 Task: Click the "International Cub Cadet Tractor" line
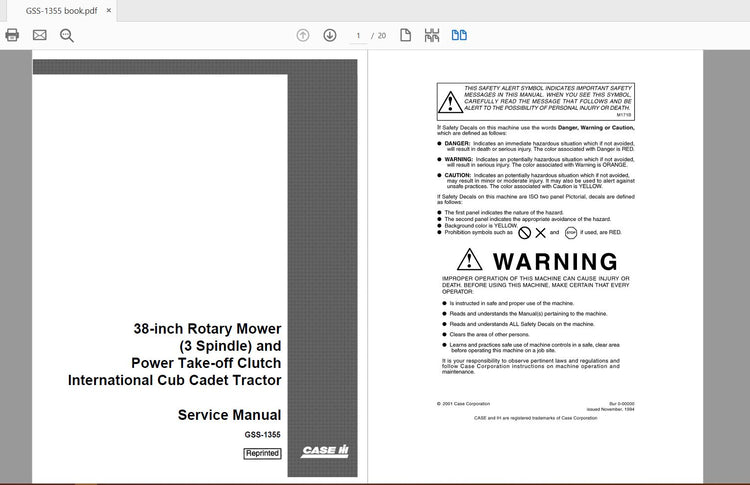(x=175, y=380)
